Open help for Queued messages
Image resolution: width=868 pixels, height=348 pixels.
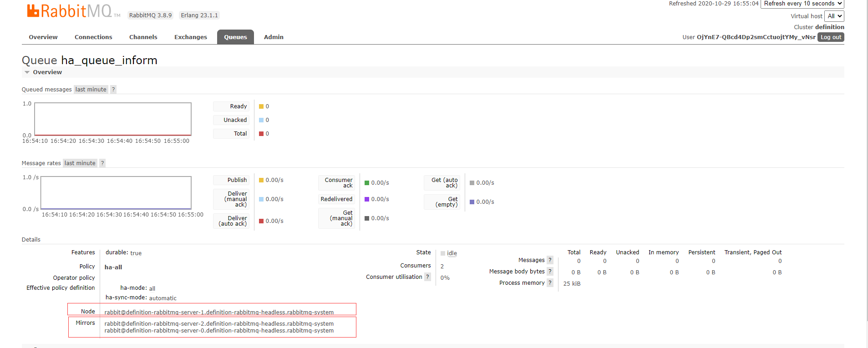pos(113,90)
